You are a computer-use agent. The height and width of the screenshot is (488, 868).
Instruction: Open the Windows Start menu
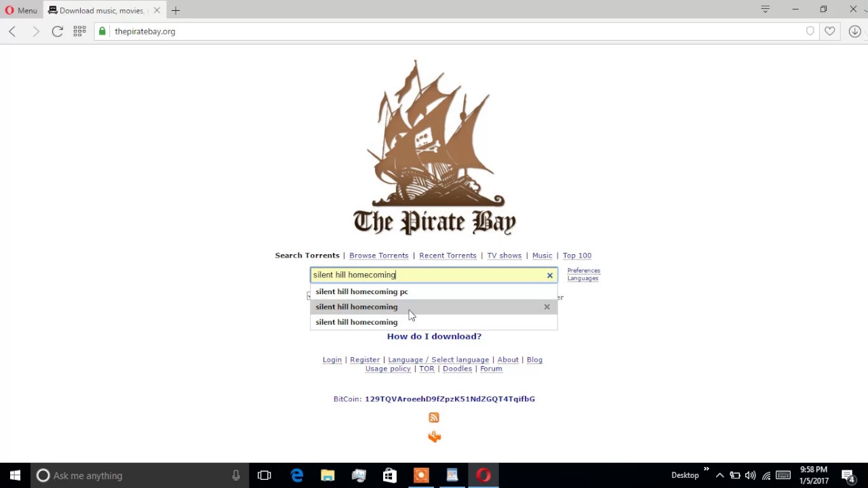[15, 475]
